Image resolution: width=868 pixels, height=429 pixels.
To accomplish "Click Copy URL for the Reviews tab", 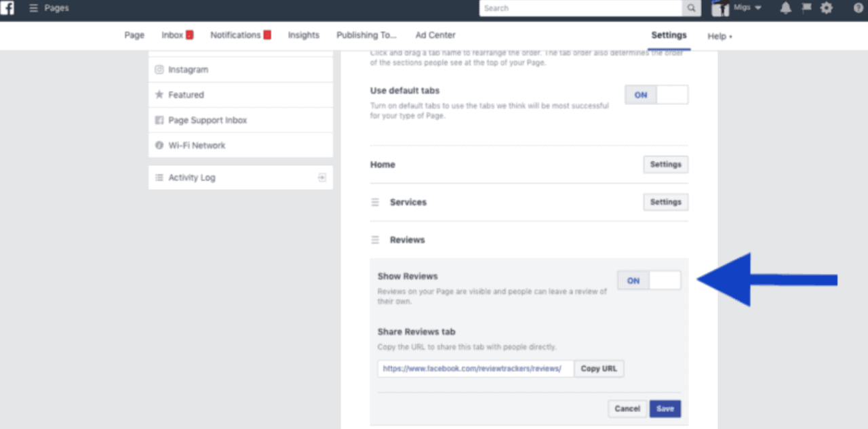I will tap(598, 368).
